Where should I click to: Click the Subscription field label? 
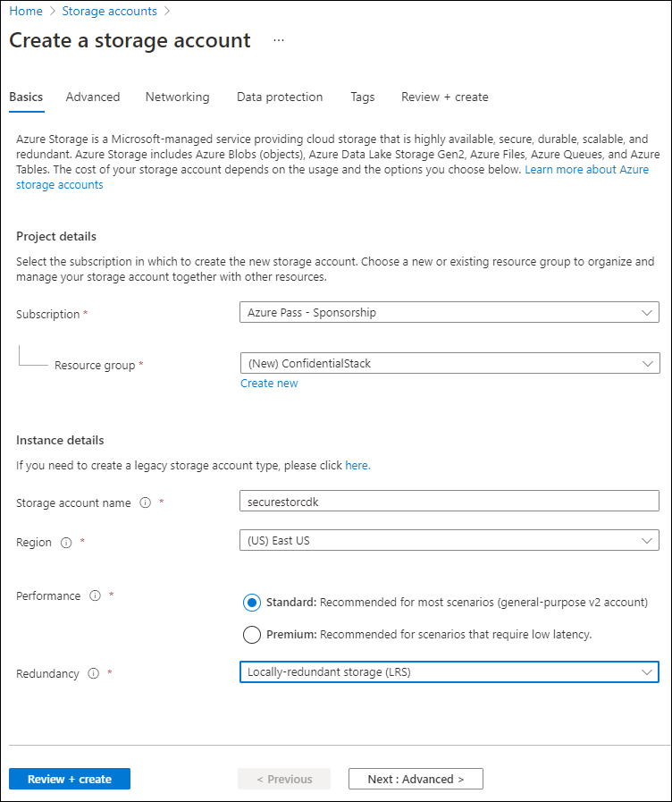point(48,314)
